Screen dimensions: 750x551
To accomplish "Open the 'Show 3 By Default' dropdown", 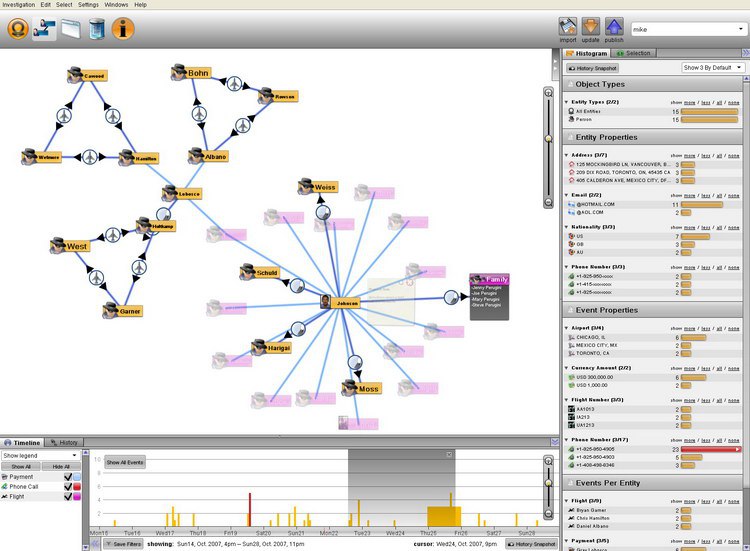I will [713, 67].
